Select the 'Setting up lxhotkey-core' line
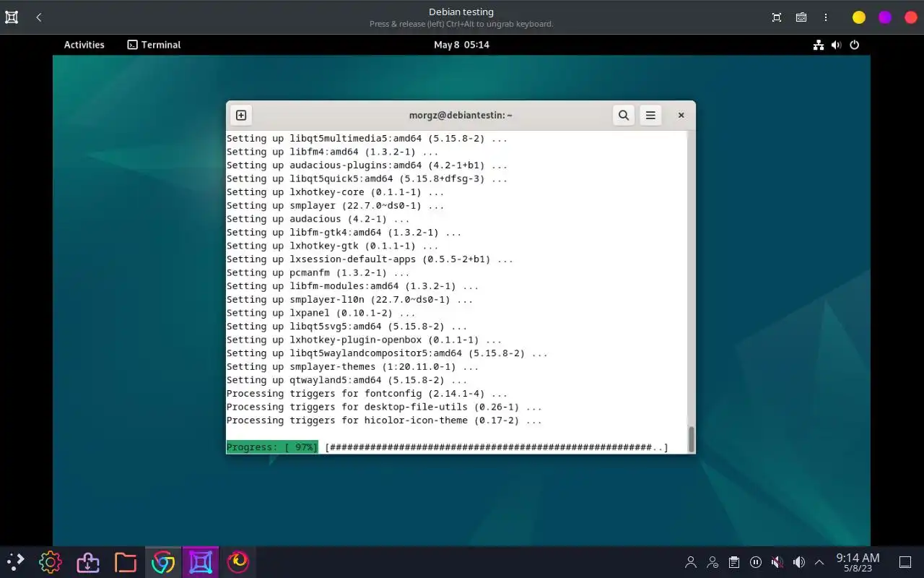924x578 pixels. coord(336,192)
